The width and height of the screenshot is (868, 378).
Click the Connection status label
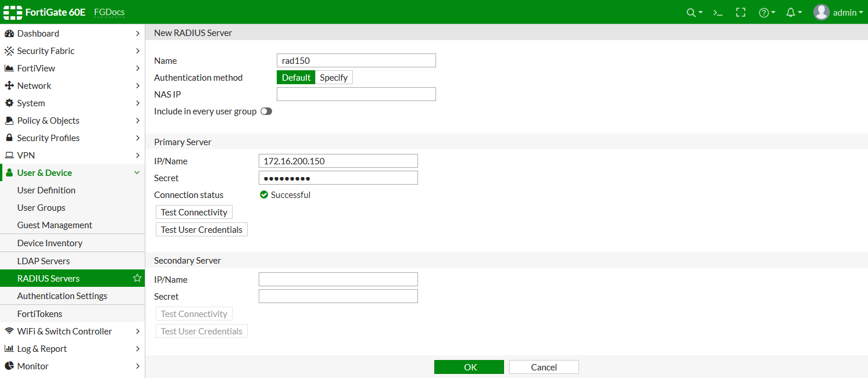[189, 195]
